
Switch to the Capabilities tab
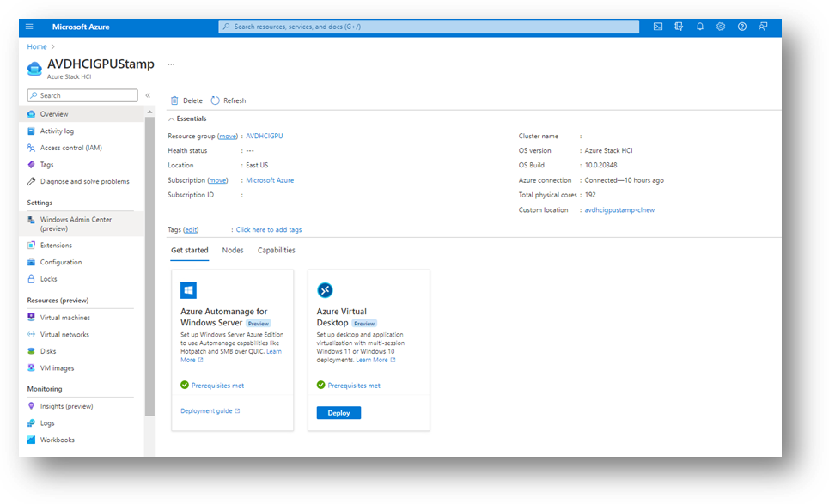277,251
